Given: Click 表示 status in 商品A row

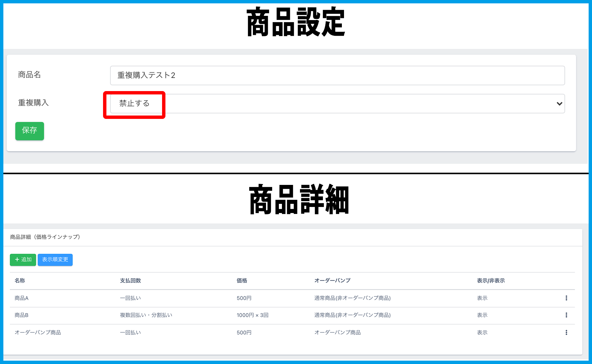Looking at the screenshot, I should tap(482, 298).
